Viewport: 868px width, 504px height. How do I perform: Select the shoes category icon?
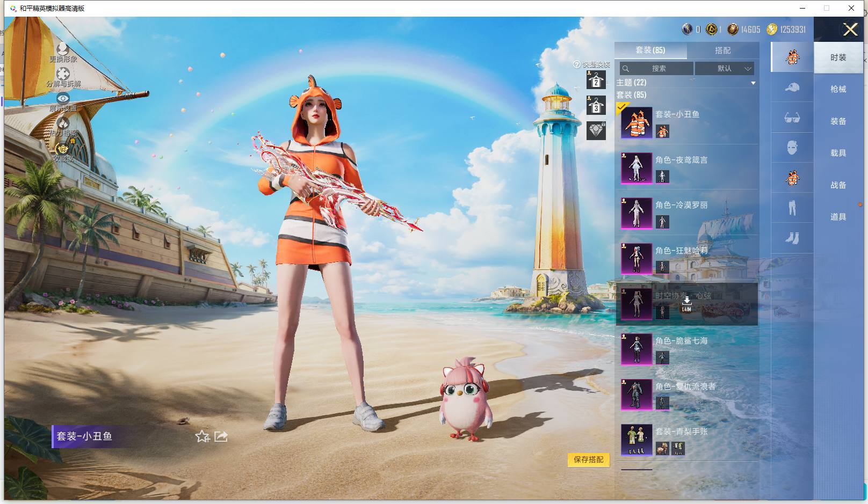click(792, 238)
